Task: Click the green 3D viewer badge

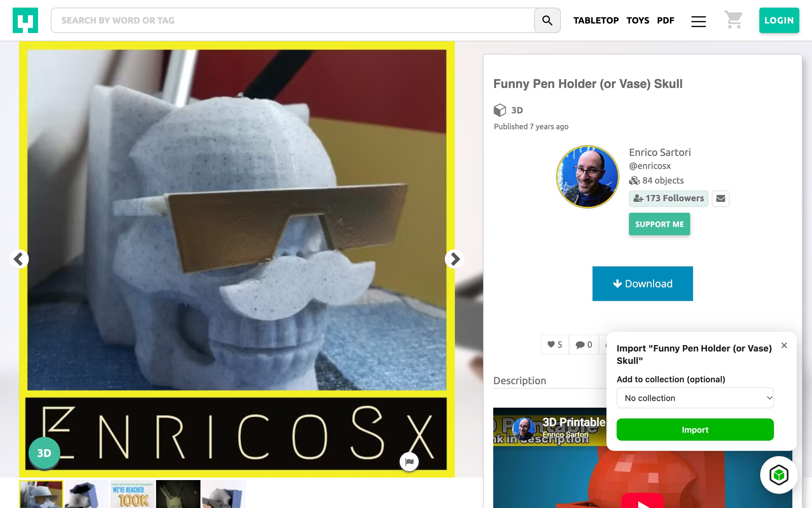Action: (44, 453)
